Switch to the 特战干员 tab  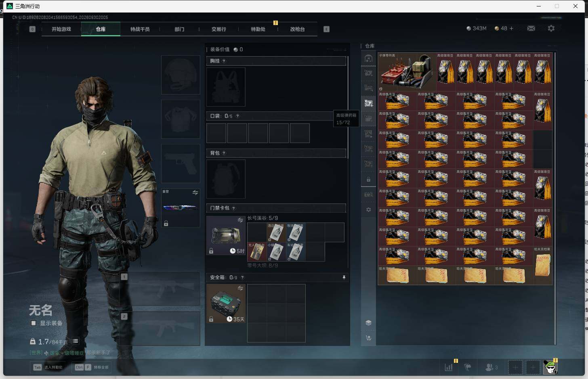click(x=140, y=29)
